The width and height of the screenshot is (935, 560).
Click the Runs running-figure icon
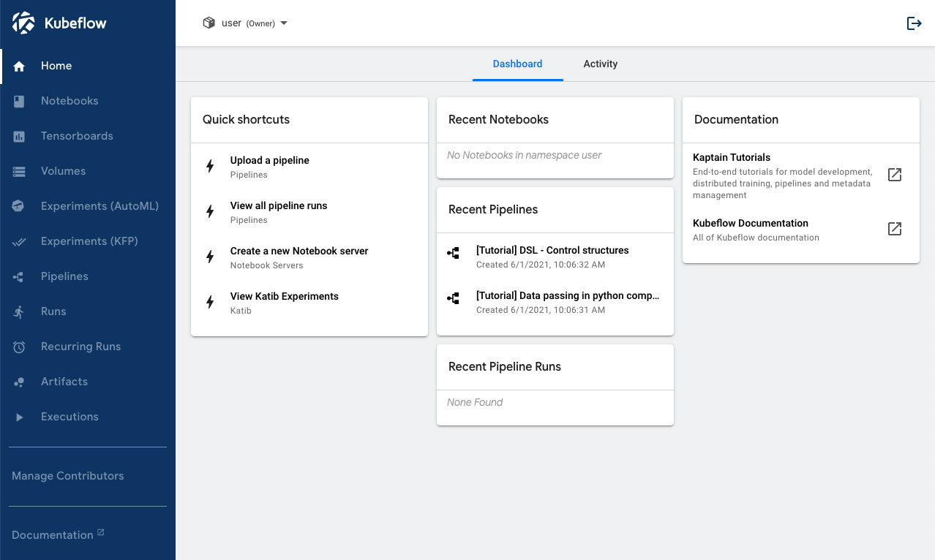point(19,311)
